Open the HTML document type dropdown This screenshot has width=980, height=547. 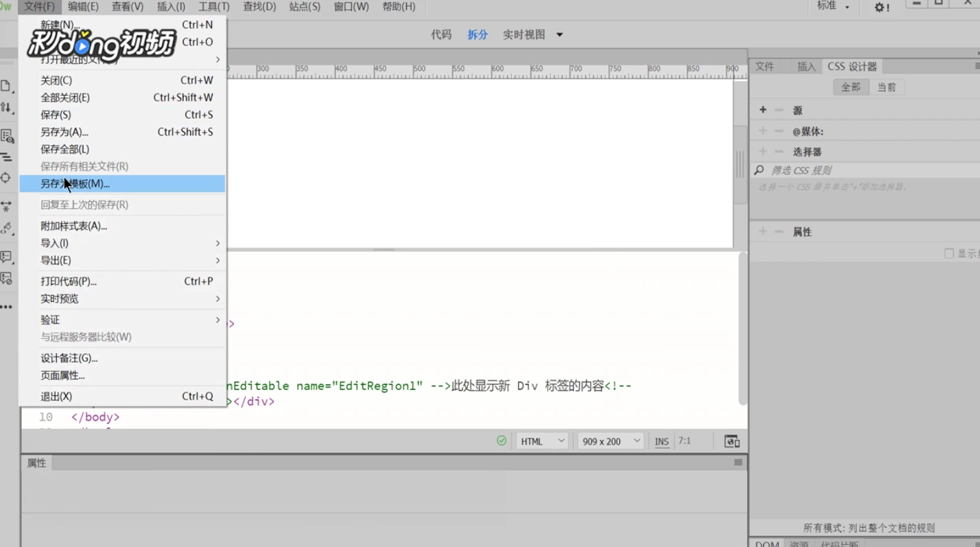541,440
